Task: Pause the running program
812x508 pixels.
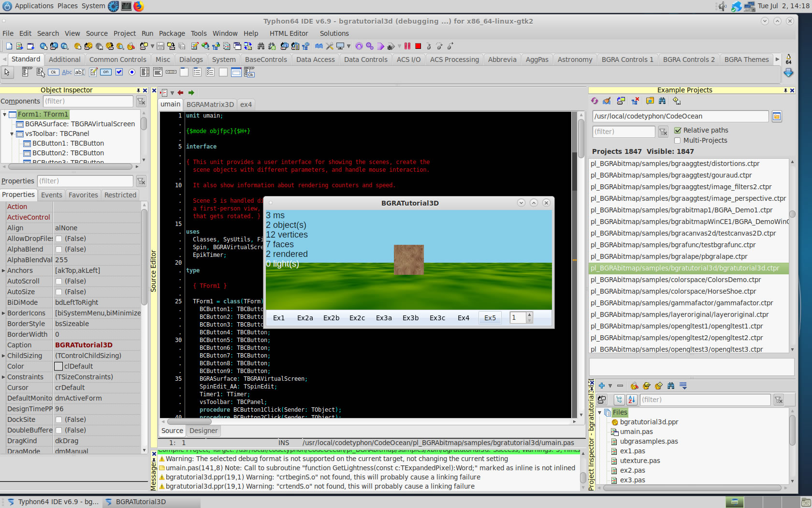Action: coord(407,46)
